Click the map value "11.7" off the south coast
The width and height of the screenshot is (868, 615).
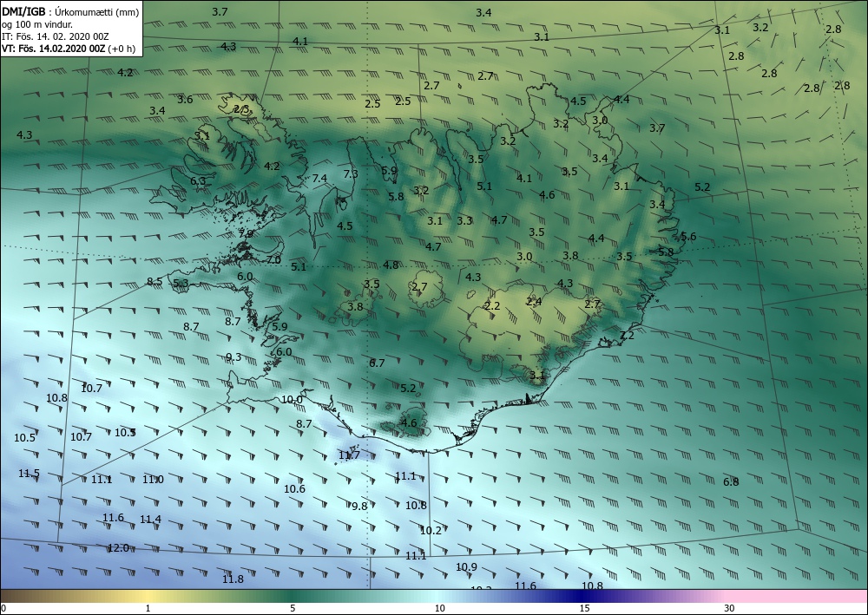point(349,455)
